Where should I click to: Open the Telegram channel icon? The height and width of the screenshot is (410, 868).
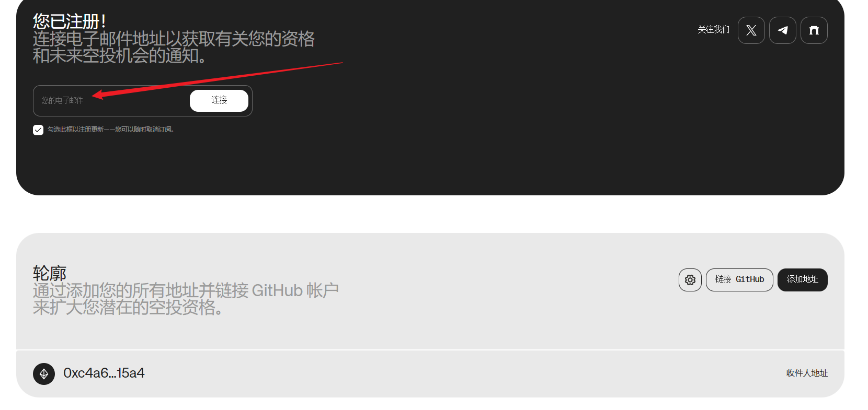(x=783, y=30)
